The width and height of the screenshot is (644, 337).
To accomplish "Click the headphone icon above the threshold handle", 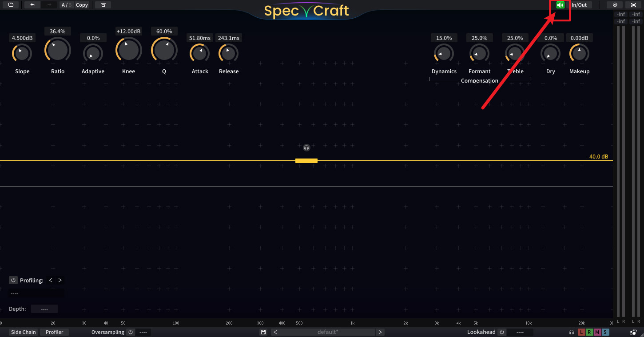I will [306, 147].
